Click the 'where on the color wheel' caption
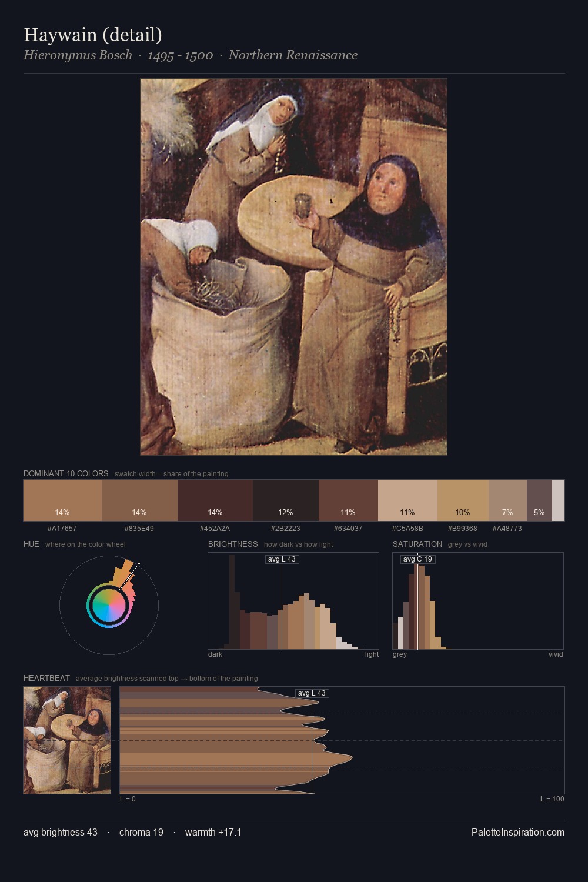Image resolution: width=588 pixels, height=882 pixels. [x=85, y=544]
